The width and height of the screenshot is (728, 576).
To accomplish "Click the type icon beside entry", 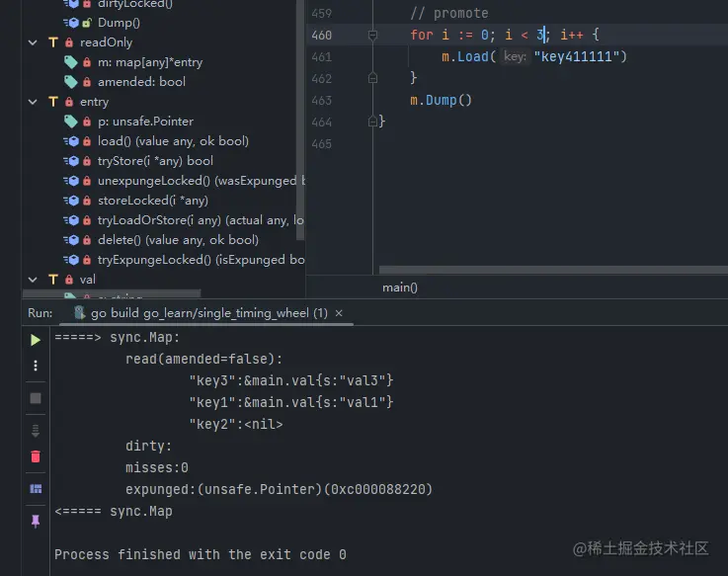I will (x=53, y=102).
